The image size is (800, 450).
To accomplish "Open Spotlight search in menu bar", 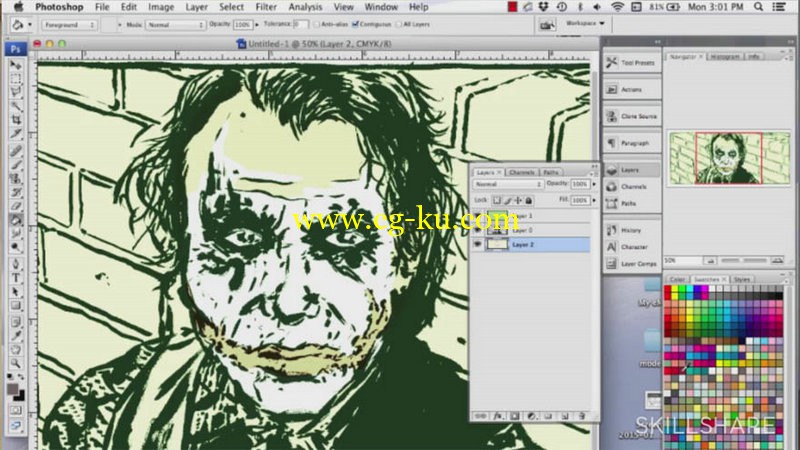I will [x=759, y=7].
